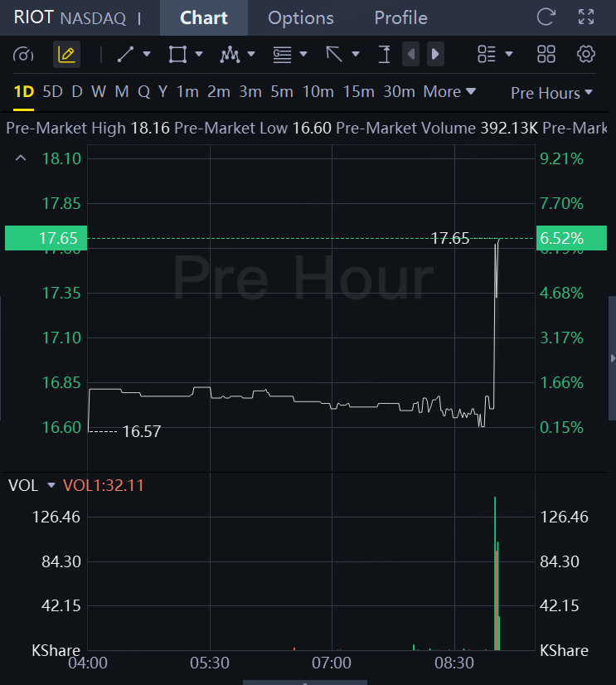Open the Pre Hours session dropdown

pos(551,93)
